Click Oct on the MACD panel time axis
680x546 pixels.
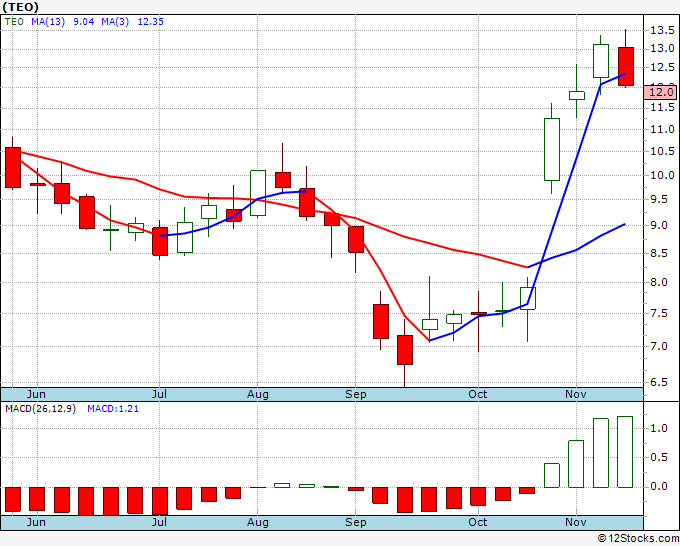point(477,522)
